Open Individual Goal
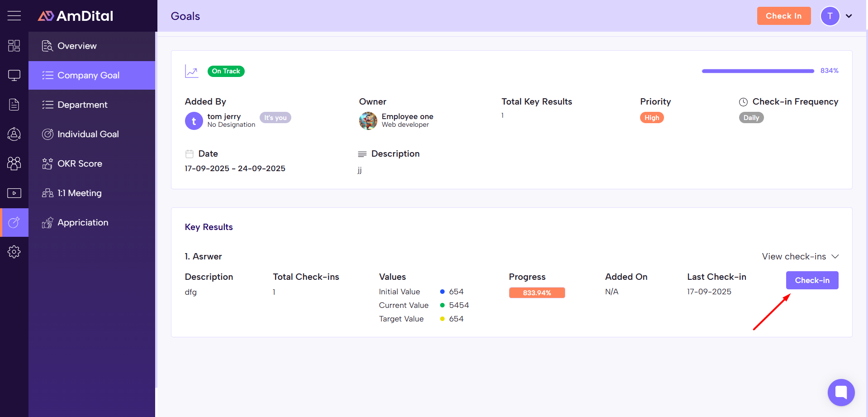868x417 pixels. coord(92,134)
